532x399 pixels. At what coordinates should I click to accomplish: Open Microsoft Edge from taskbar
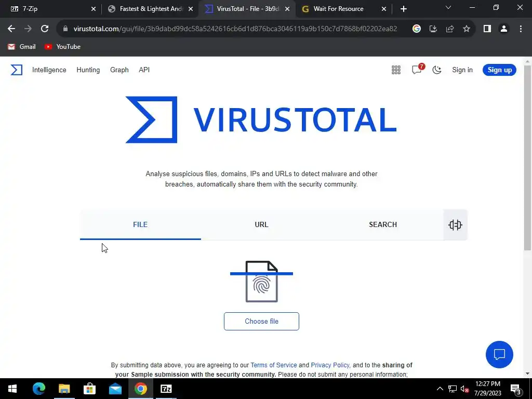point(38,389)
